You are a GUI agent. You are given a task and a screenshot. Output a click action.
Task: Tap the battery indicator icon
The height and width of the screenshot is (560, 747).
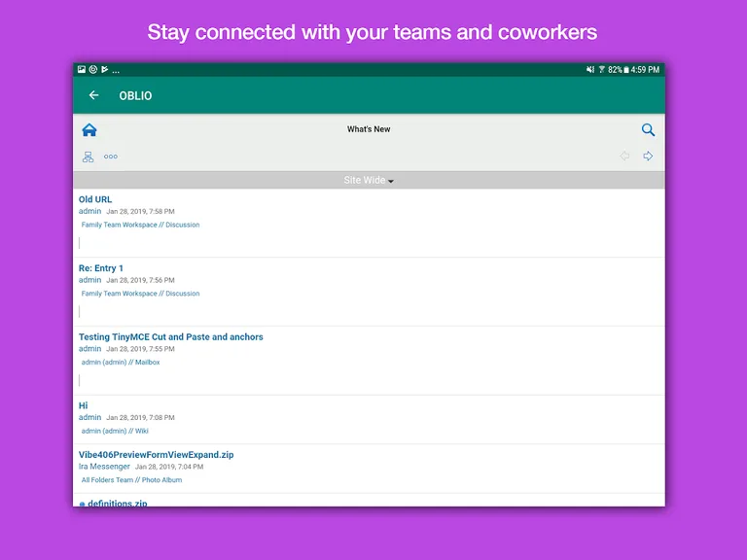click(x=626, y=70)
